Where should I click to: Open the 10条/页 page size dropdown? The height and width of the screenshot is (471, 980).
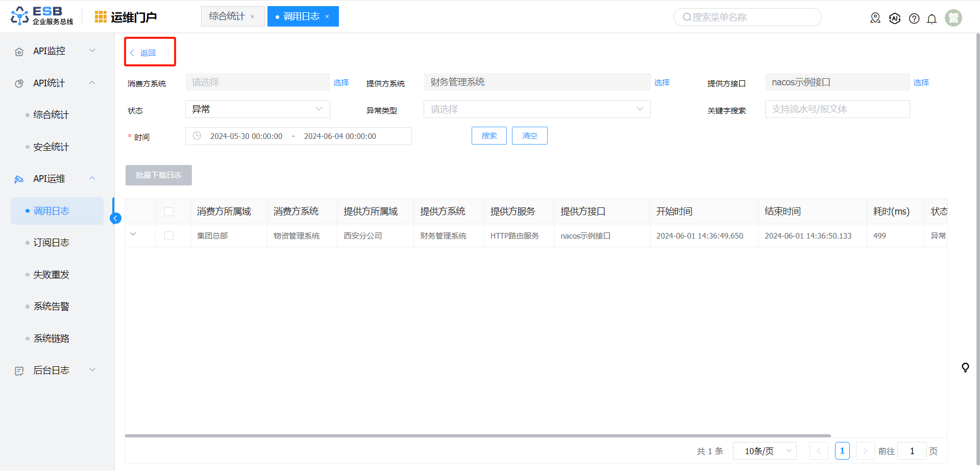point(765,451)
